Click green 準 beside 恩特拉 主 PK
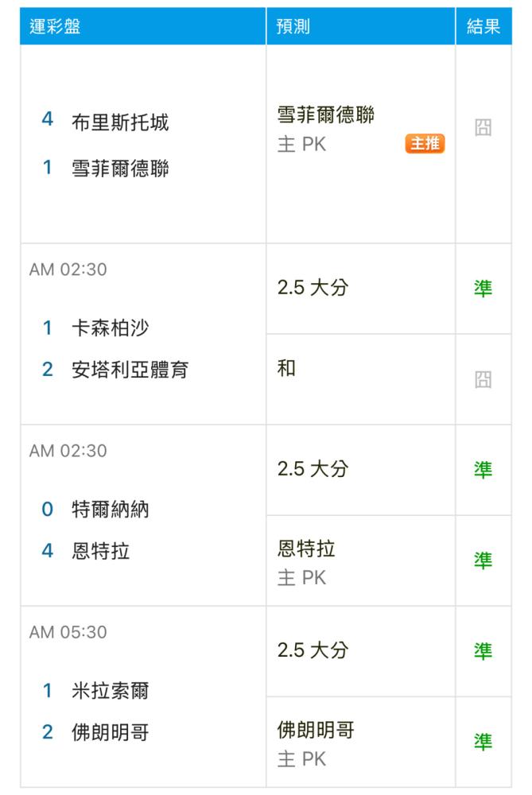The height and width of the screenshot is (795, 532). [x=483, y=560]
